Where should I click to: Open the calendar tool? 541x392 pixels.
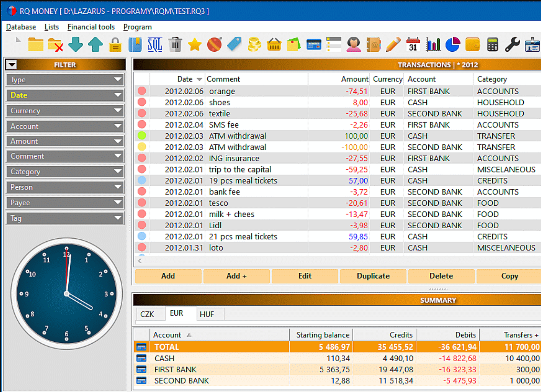413,44
